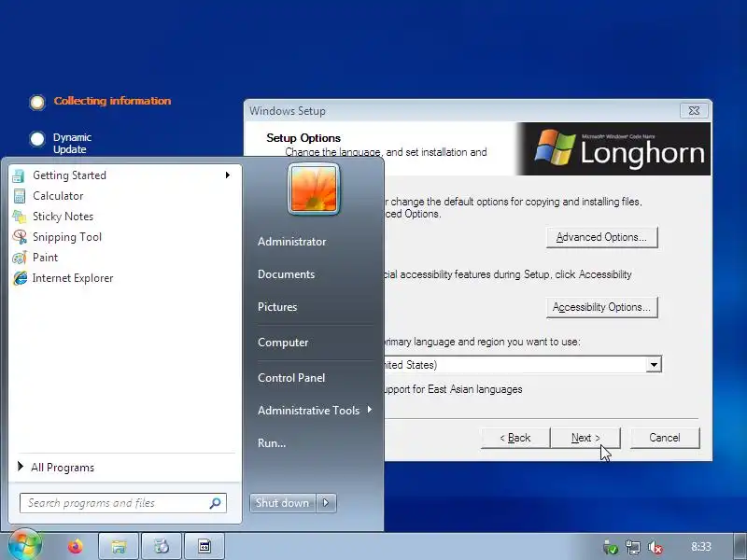Open the Administrator user folder
This screenshot has width=747, height=560.
pos(291,242)
